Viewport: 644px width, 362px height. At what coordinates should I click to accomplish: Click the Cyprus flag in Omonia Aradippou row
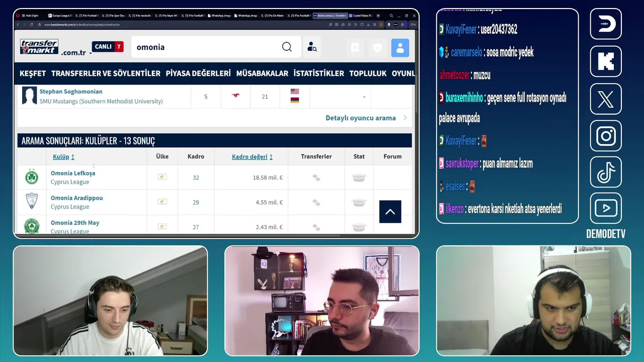(162, 202)
